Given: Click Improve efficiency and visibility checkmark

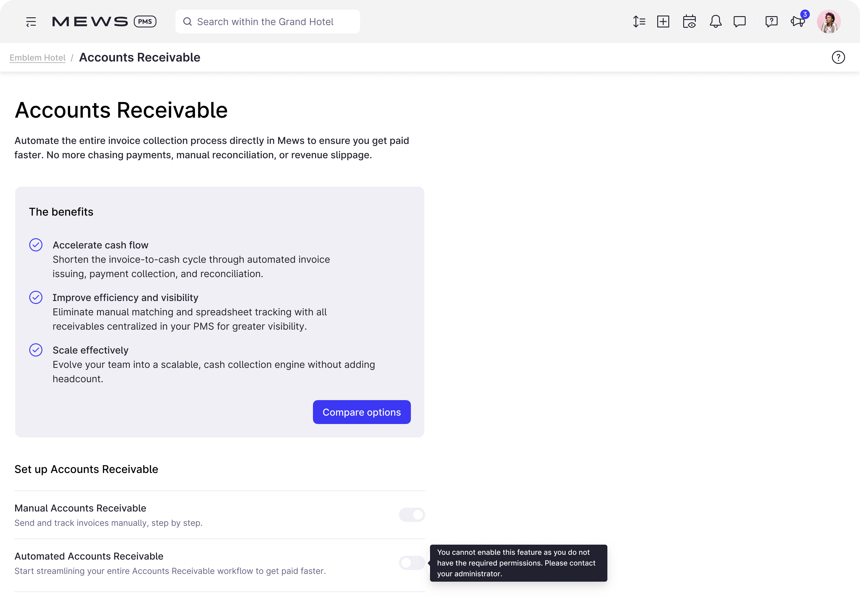Looking at the screenshot, I should (36, 298).
